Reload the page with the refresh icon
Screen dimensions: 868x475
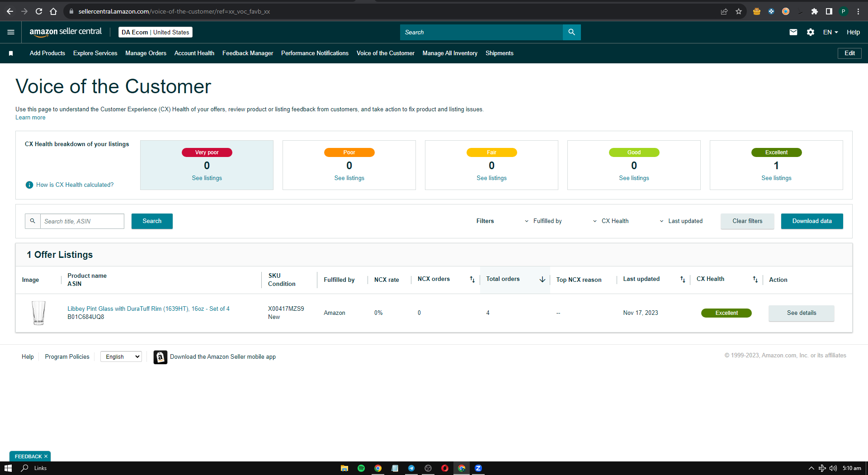tap(39, 11)
